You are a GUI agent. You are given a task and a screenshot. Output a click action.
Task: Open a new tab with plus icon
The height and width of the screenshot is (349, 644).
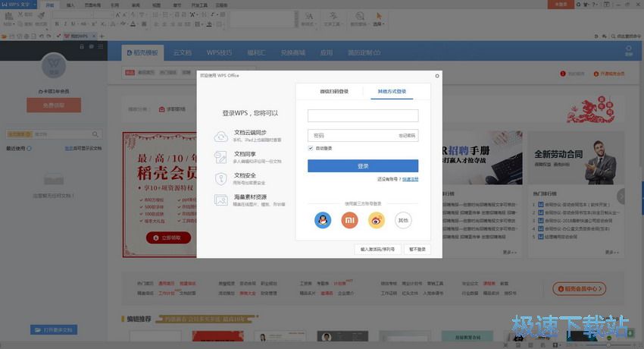click(x=102, y=36)
